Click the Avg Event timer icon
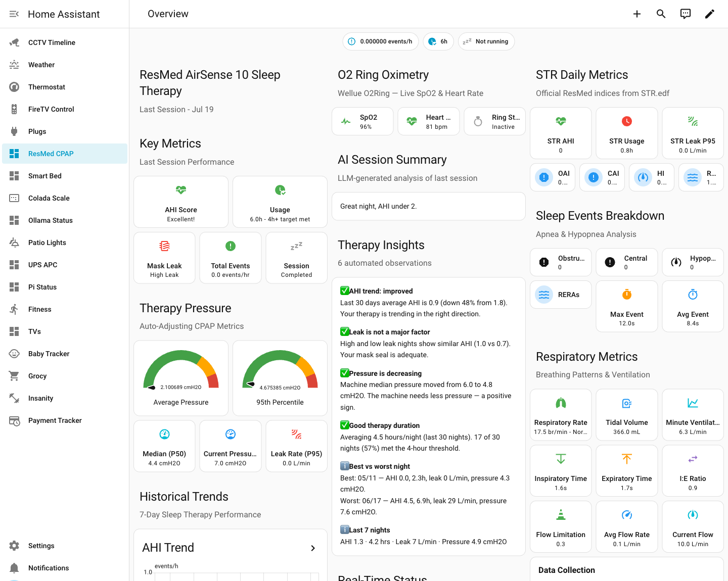 (693, 295)
